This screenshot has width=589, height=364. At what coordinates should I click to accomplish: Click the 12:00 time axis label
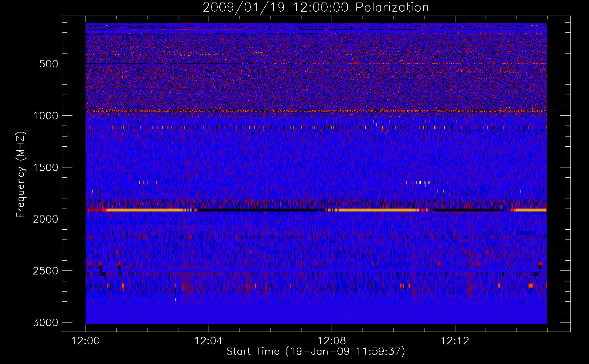(x=86, y=341)
